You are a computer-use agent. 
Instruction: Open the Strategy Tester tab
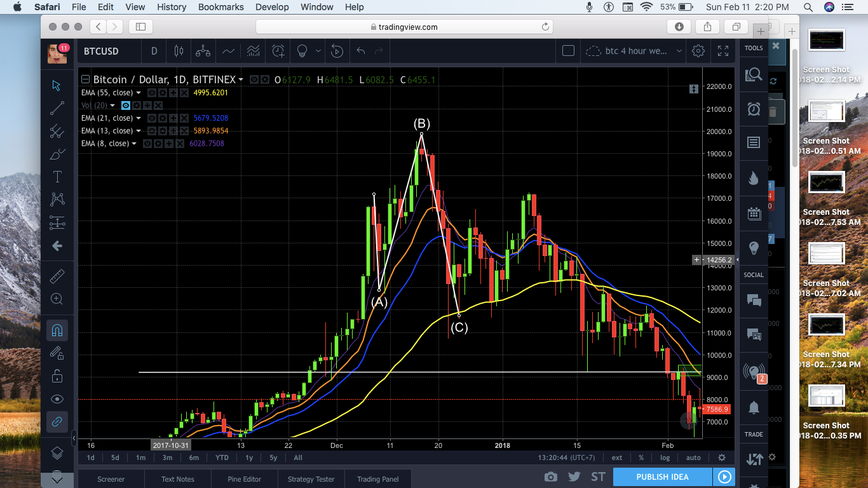coord(311,479)
